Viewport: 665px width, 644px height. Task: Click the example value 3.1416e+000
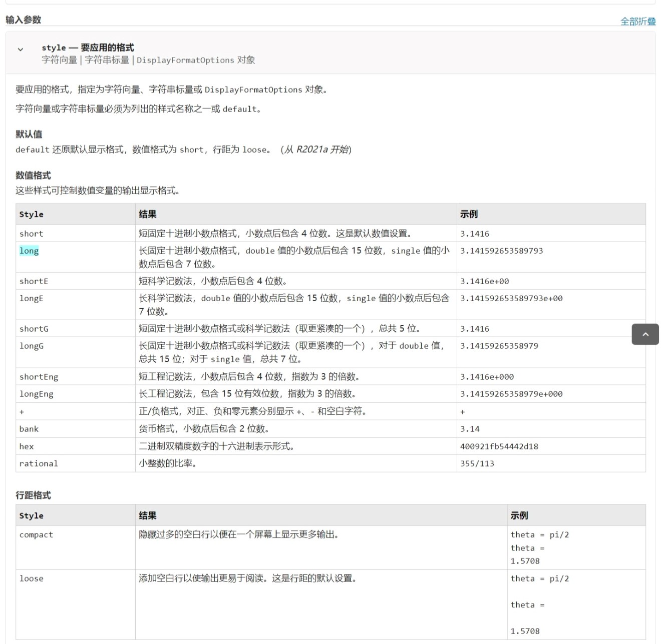click(487, 377)
